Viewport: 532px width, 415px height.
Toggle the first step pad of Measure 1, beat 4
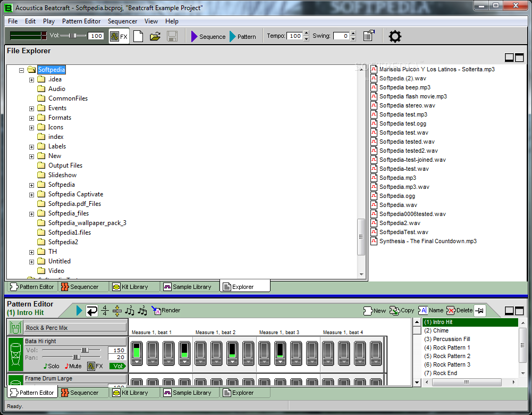[x=328, y=350]
